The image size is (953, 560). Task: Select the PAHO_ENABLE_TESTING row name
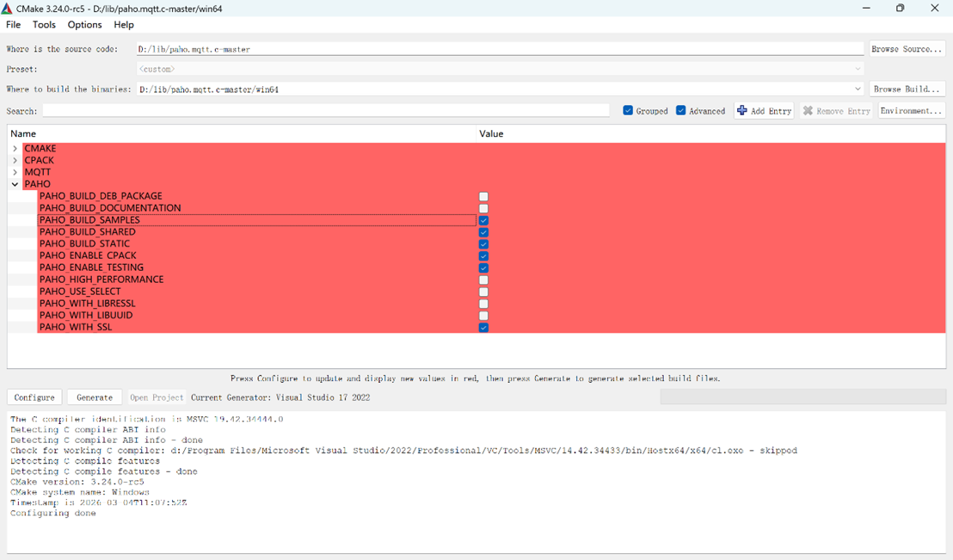pos(91,268)
